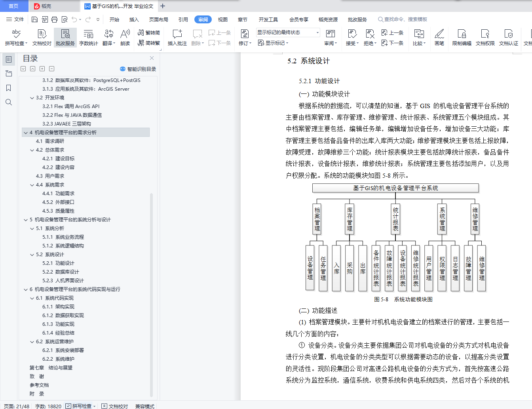Jump to '第七章 结论与展望' in the outline
This screenshot has width=532, height=409.
(x=51, y=368)
